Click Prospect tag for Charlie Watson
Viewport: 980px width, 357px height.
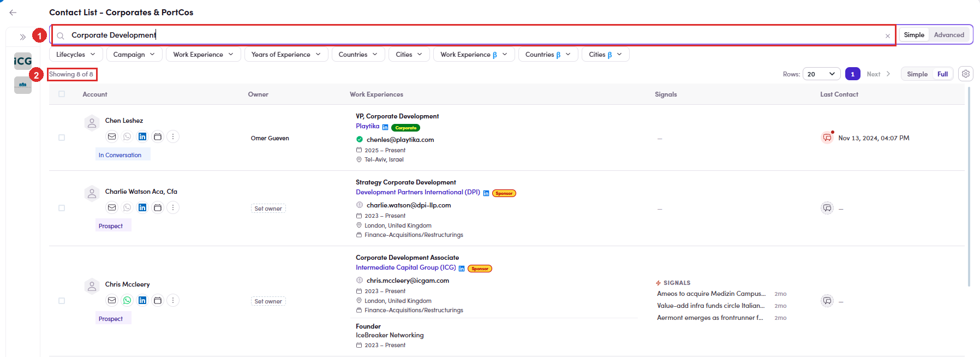point(113,226)
